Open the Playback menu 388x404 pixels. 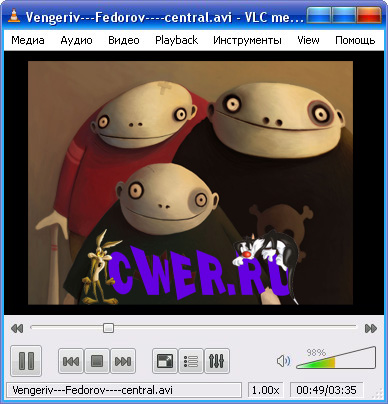[176, 40]
